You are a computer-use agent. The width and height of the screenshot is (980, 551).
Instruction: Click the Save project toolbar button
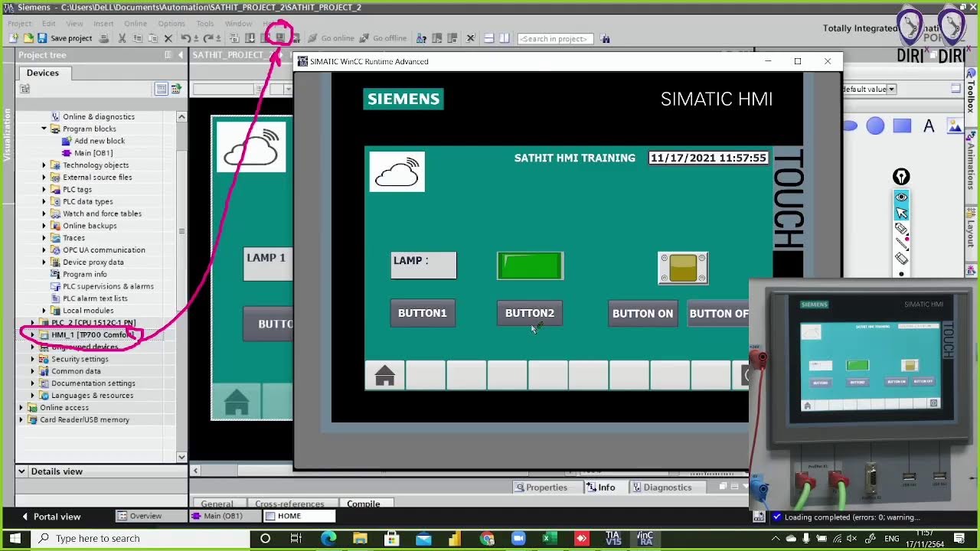pyautogui.click(x=64, y=38)
